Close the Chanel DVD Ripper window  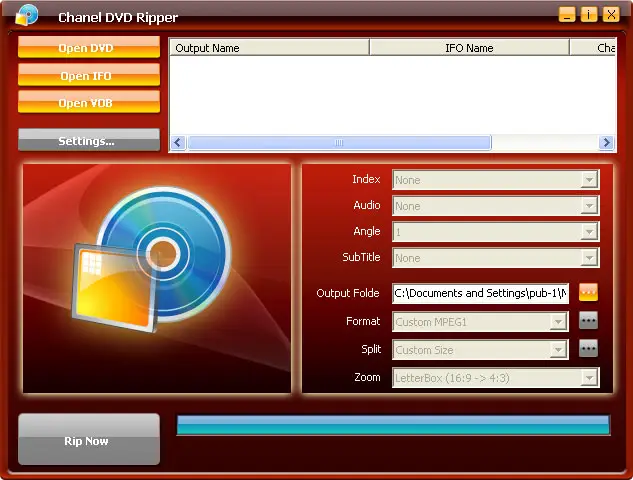[x=611, y=15]
